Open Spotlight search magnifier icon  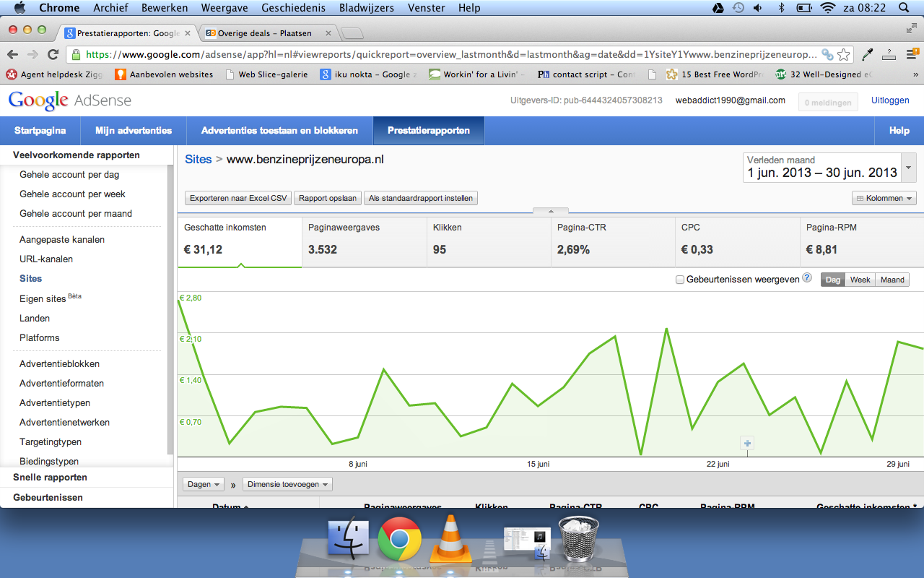click(x=904, y=8)
